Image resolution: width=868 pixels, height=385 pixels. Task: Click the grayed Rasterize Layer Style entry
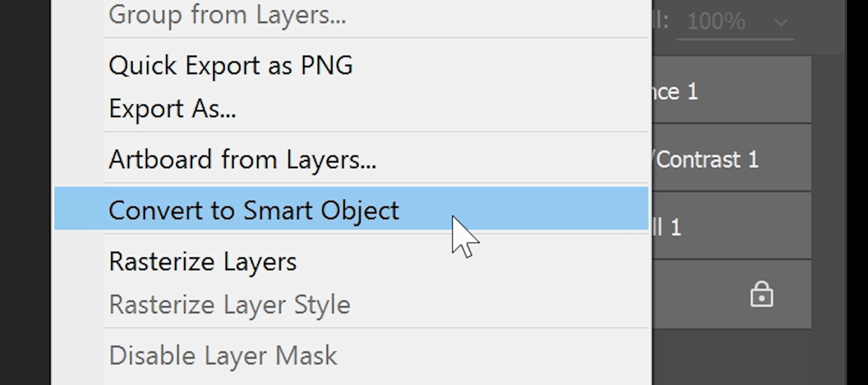point(229,305)
